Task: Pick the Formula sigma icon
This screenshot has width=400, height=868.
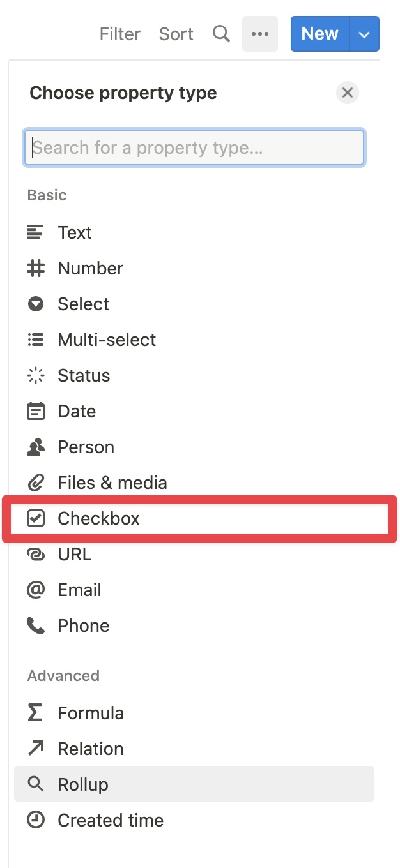Action: pos(36,713)
